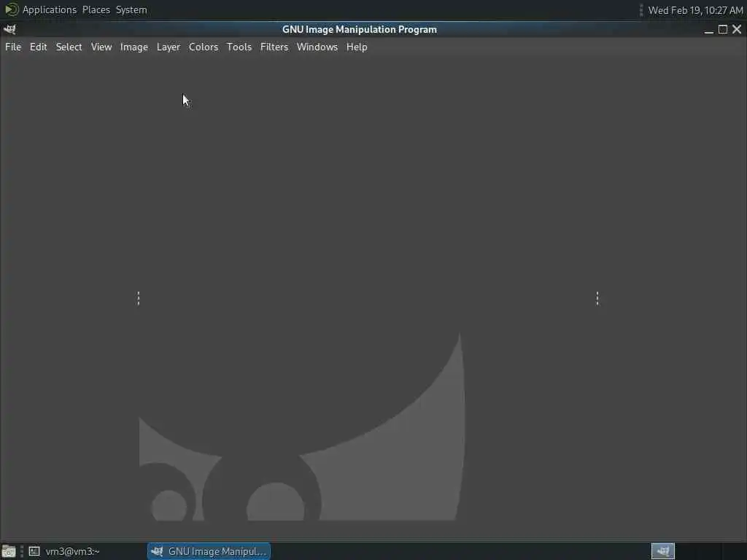Viewport: 747px width, 560px height.
Task: Open the Layer menu
Action: (169, 47)
